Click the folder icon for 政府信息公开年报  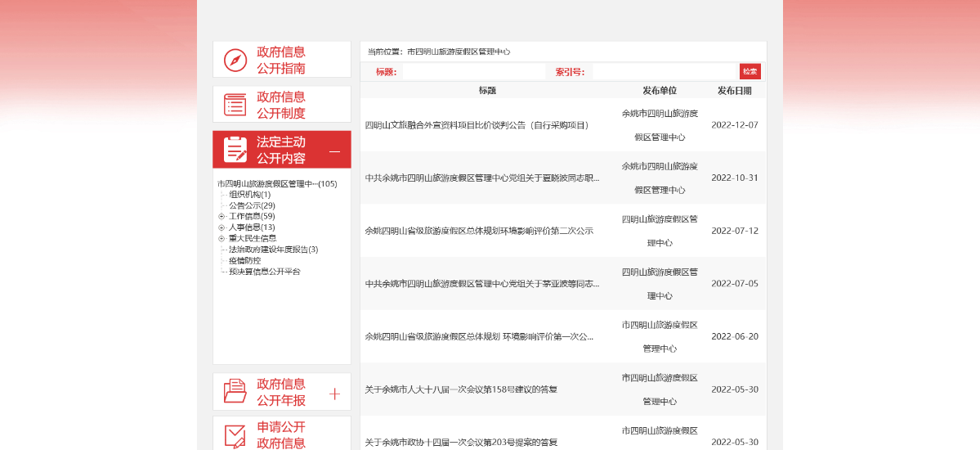(235, 392)
